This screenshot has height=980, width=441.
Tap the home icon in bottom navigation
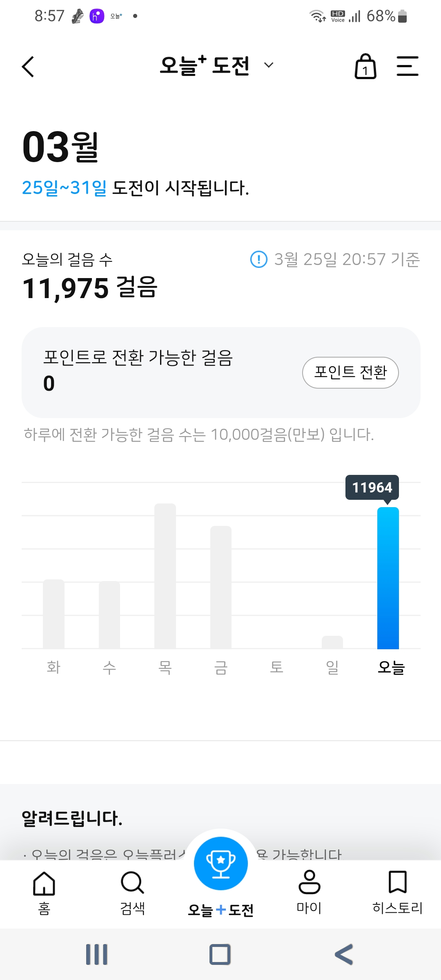click(44, 884)
